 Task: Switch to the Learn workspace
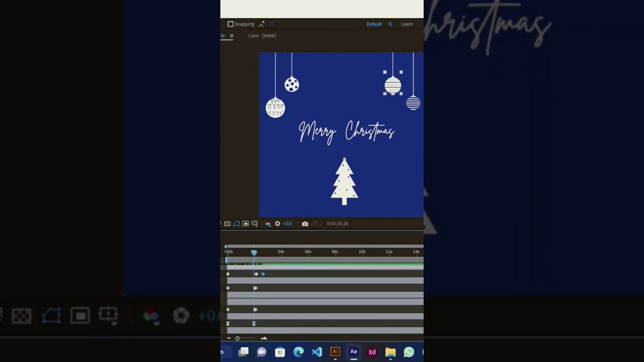(x=407, y=24)
